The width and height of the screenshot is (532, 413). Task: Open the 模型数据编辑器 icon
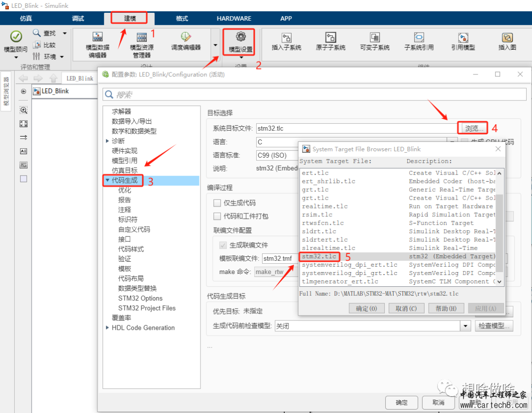(98, 37)
